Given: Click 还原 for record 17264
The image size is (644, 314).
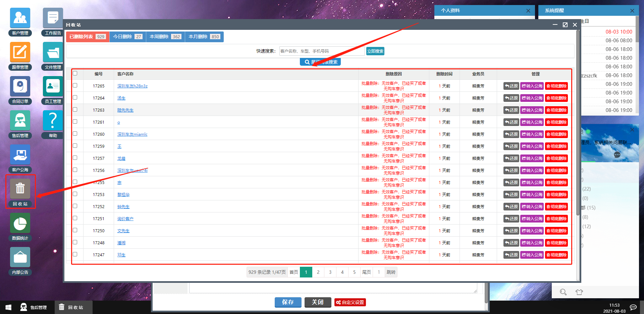Looking at the screenshot, I should (511, 98).
